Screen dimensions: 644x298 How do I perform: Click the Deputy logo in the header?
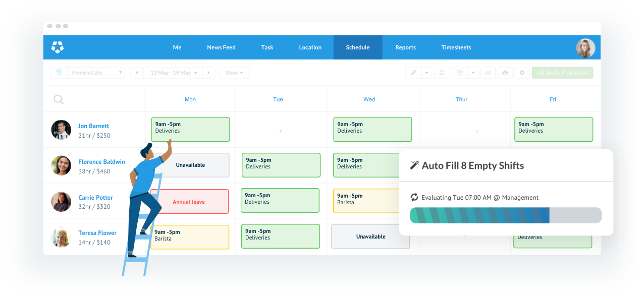point(58,47)
